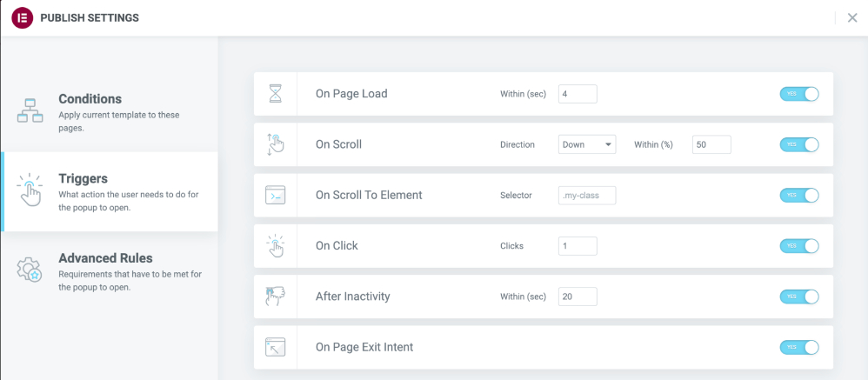
Task: Select the Triggers tab
Action: click(109, 191)
